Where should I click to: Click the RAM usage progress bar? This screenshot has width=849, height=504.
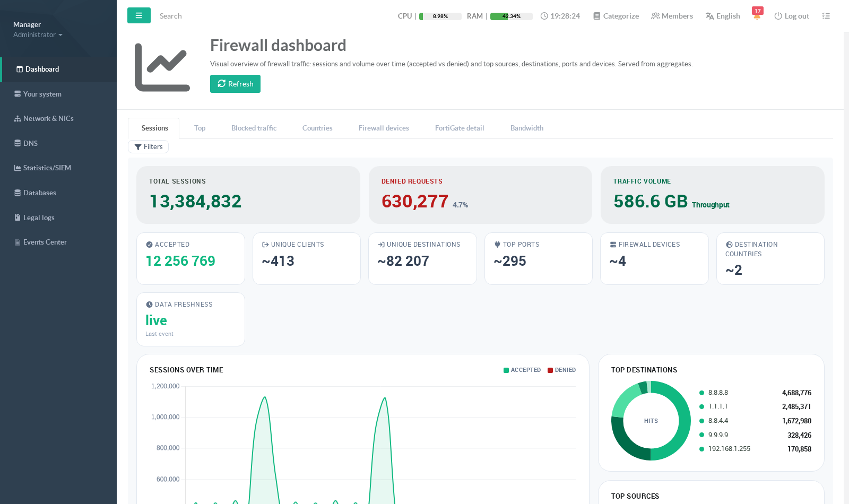click(512, 16)
